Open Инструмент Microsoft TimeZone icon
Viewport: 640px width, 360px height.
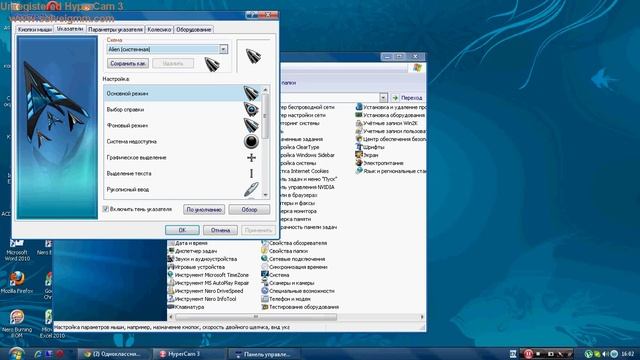[171, 275]
